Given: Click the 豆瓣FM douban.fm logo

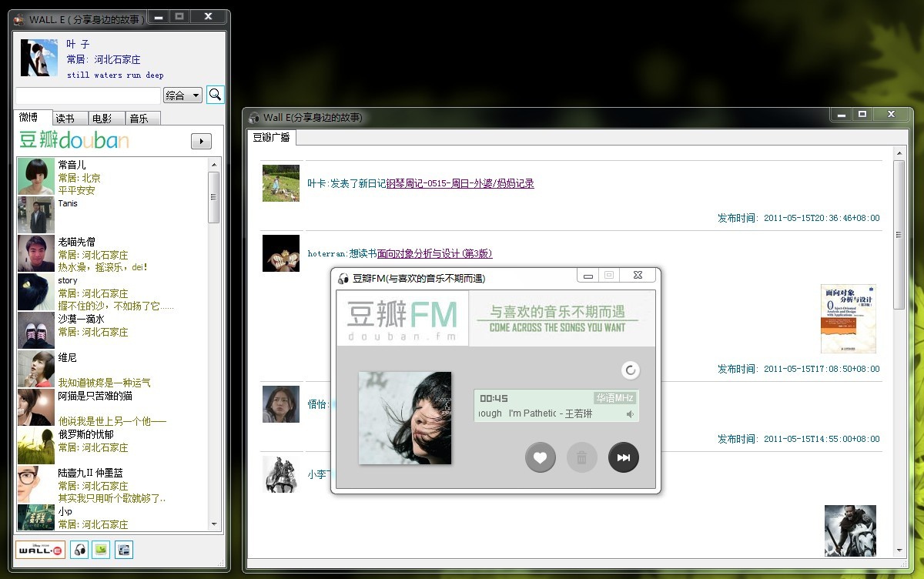Looking at the screenshot, I should tap(403, 319).
